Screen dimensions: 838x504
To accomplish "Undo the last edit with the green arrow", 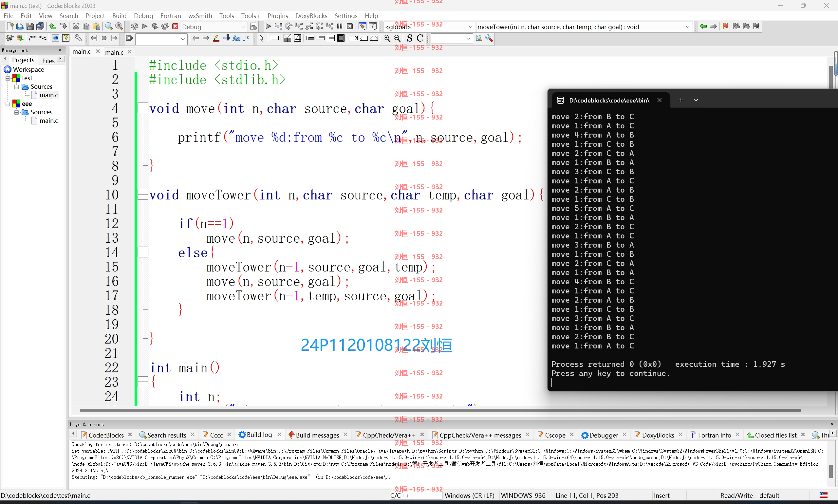I will [53, 26].
